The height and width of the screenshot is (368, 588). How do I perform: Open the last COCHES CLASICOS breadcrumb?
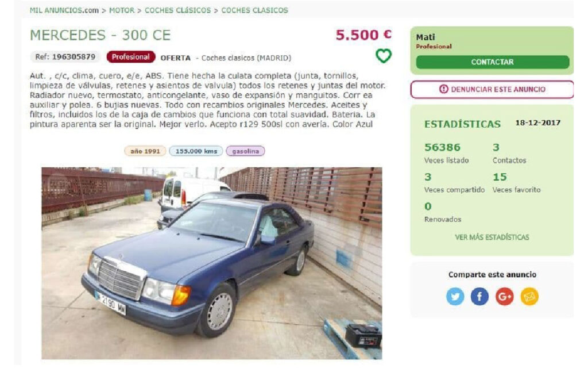[x=254, y=10]
